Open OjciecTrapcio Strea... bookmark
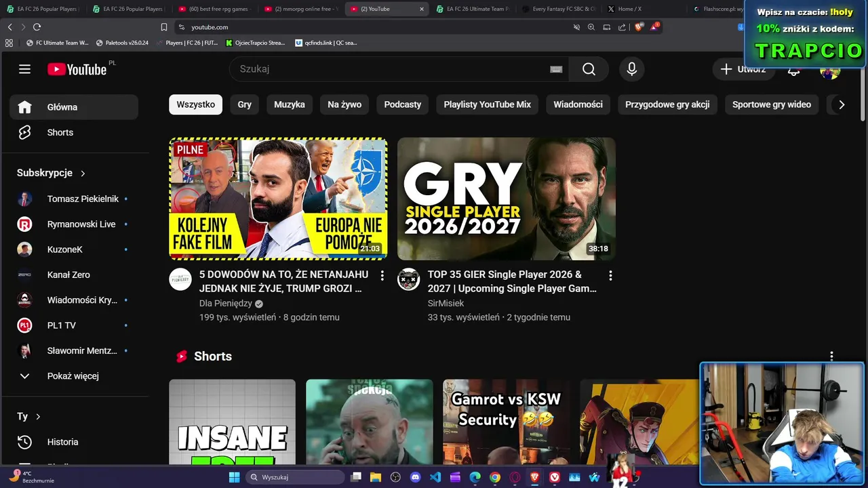The height and width of the screenshot is (488, 868). [x=256, y=43]
